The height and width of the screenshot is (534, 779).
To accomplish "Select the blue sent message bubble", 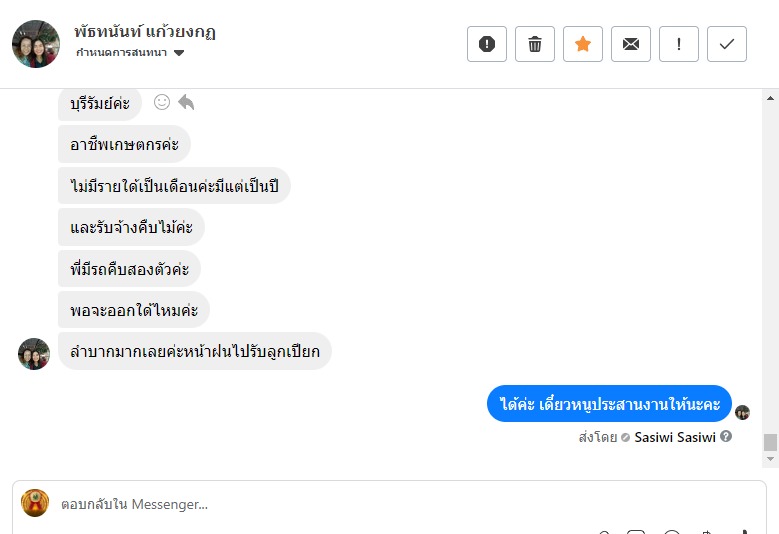I will 609,404.
